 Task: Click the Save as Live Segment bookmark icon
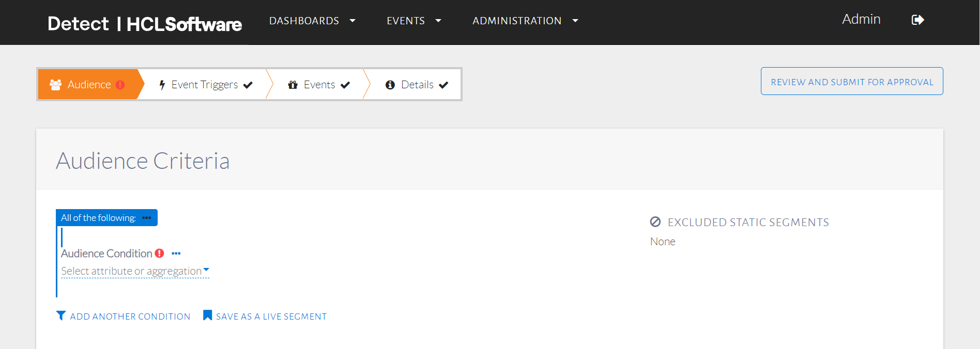click(207, 315)
